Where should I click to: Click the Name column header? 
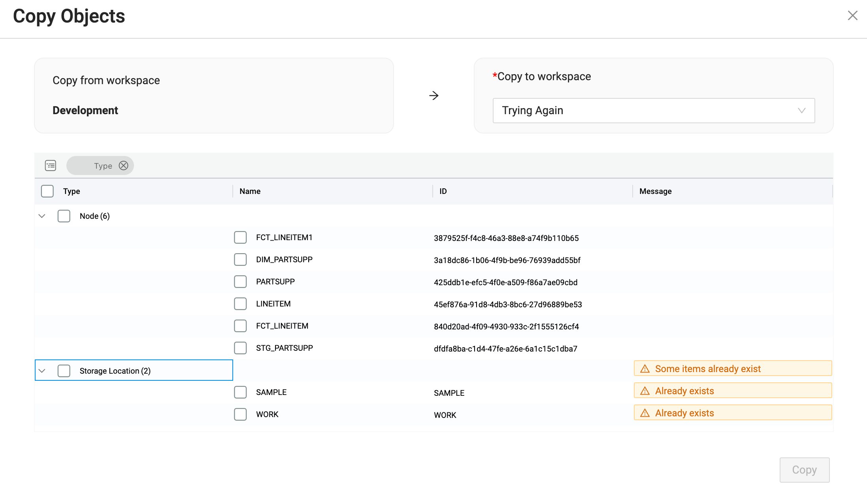pos(250,191)
